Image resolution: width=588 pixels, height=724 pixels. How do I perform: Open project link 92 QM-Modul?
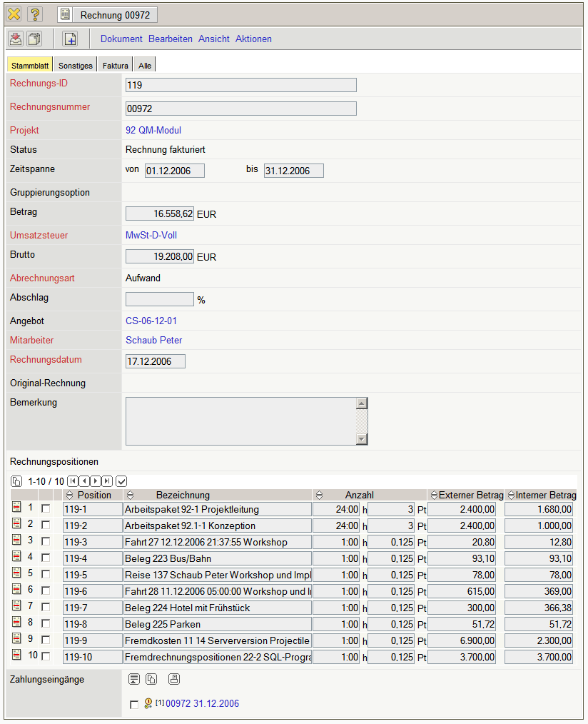(153, 131)
